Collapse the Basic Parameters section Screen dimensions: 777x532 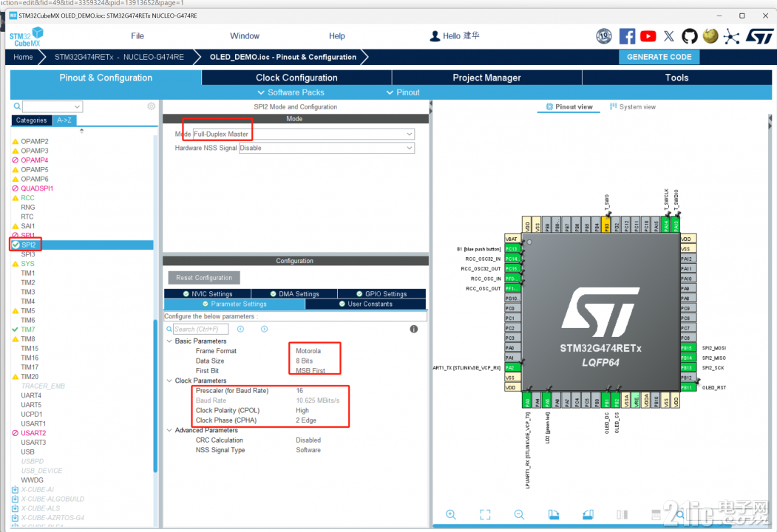tap(169, 341)
